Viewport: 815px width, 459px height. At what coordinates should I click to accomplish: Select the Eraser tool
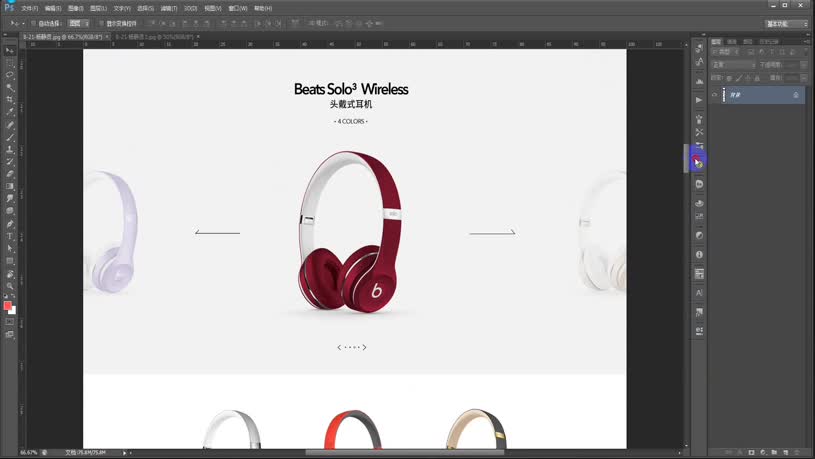point(9,174)
